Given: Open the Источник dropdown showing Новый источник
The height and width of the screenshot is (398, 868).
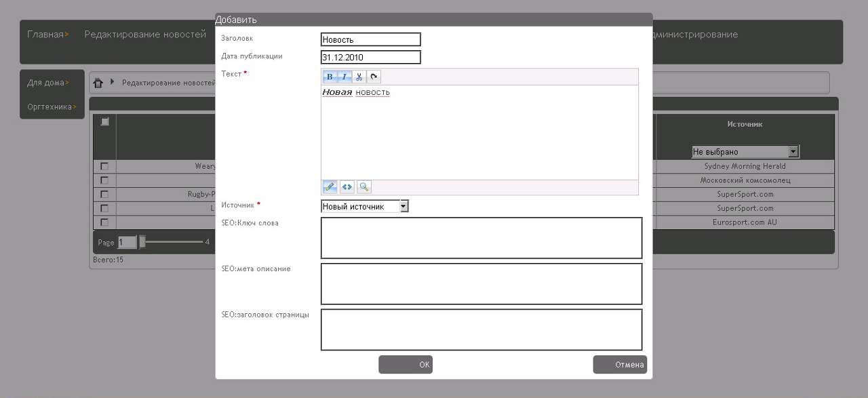Looking at the screenshot, I should (x=365, y=206).
